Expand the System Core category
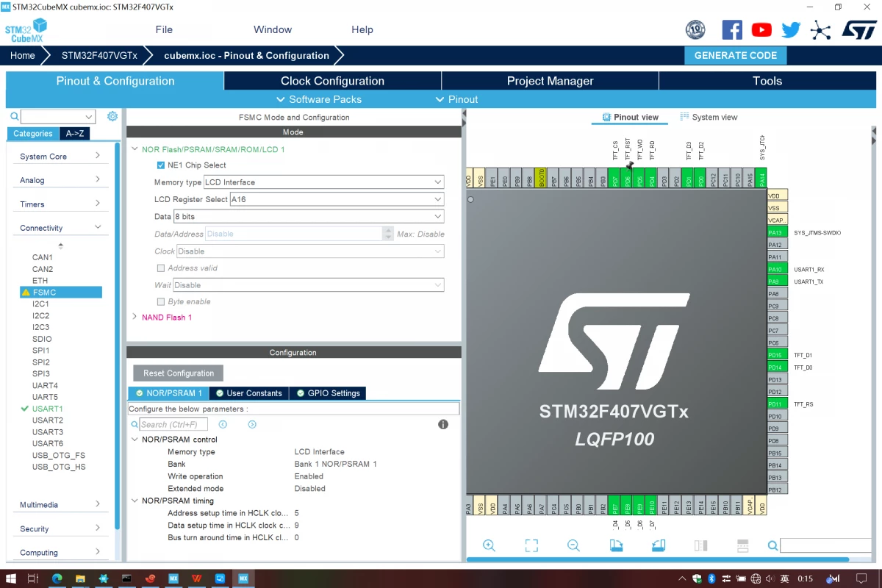The height and width of the screenshot is (588, 882). click(x=60, y=156)
